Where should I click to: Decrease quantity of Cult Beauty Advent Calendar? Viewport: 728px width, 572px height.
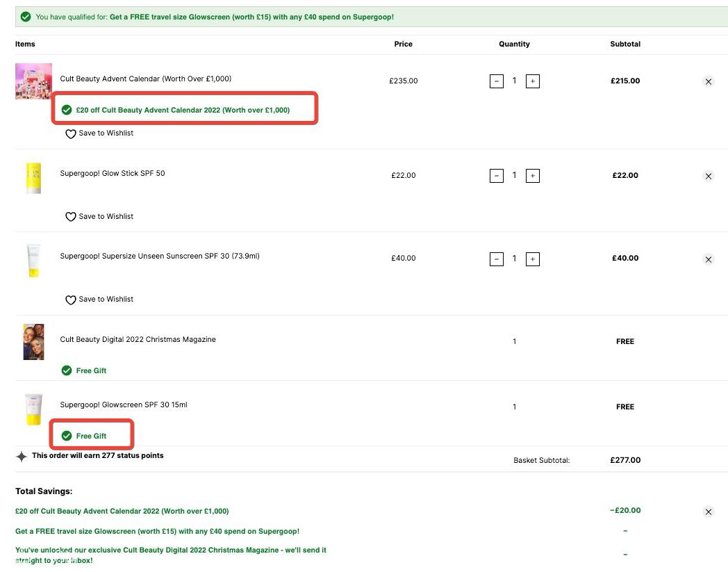click(496, 81)
